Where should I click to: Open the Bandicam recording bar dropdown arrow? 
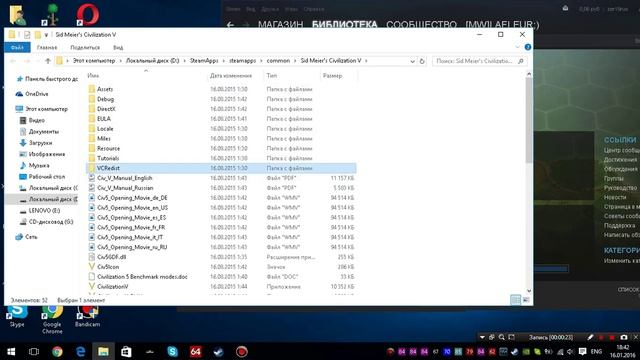pos(482,337)
